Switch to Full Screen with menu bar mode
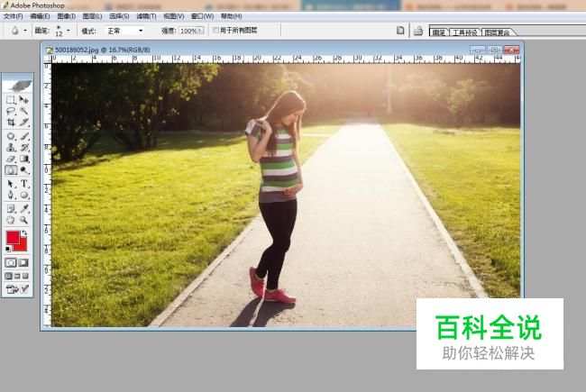This screenshot has width=586, height=392. (x=17, y=276)
